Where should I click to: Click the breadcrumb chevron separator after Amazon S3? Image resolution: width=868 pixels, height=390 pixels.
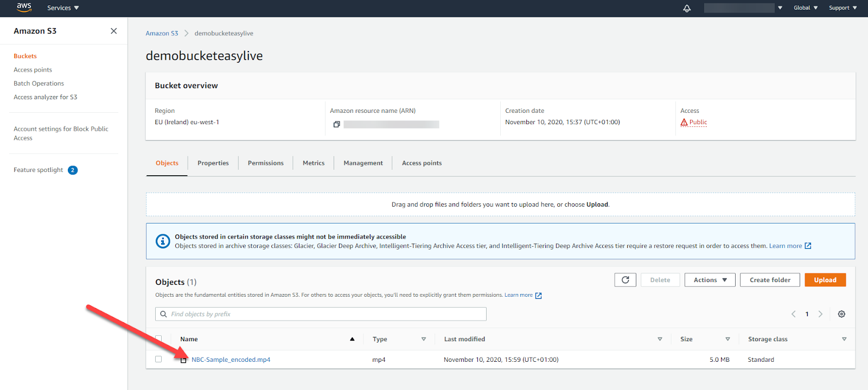click(186, 34)
